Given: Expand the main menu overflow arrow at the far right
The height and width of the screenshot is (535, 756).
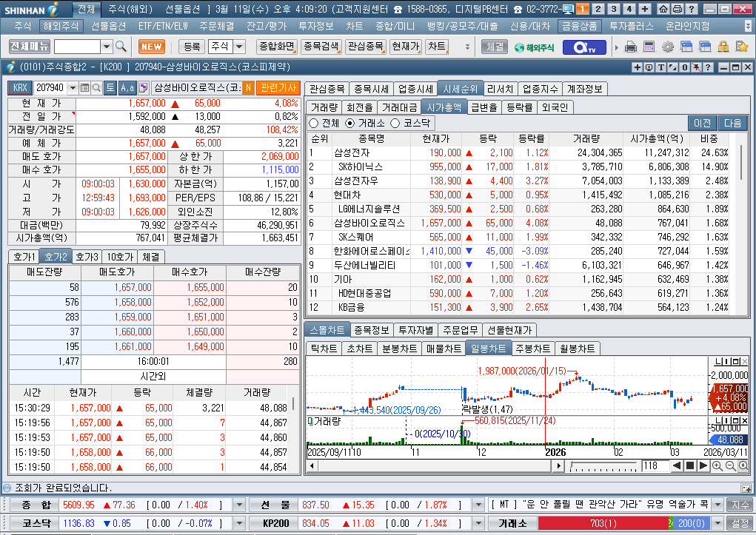Looking at the screenshot, I should [x=748, y=26].
